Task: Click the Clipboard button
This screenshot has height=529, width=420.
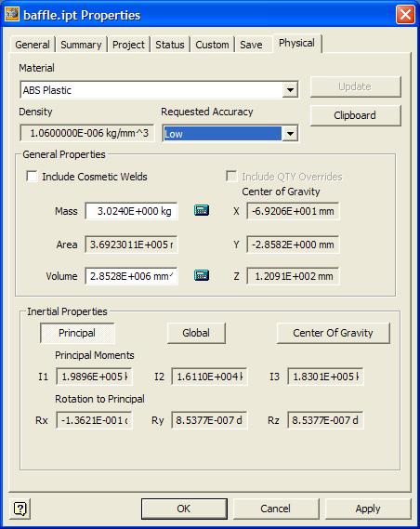Action: 355,115
